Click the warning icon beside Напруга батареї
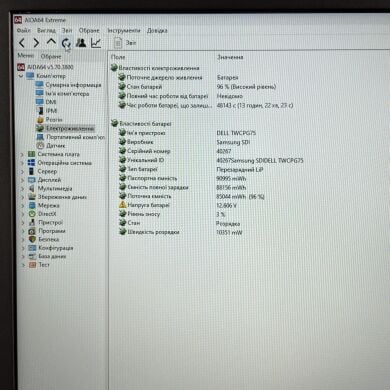The image size is (390, 390). [x=122, y=205]
